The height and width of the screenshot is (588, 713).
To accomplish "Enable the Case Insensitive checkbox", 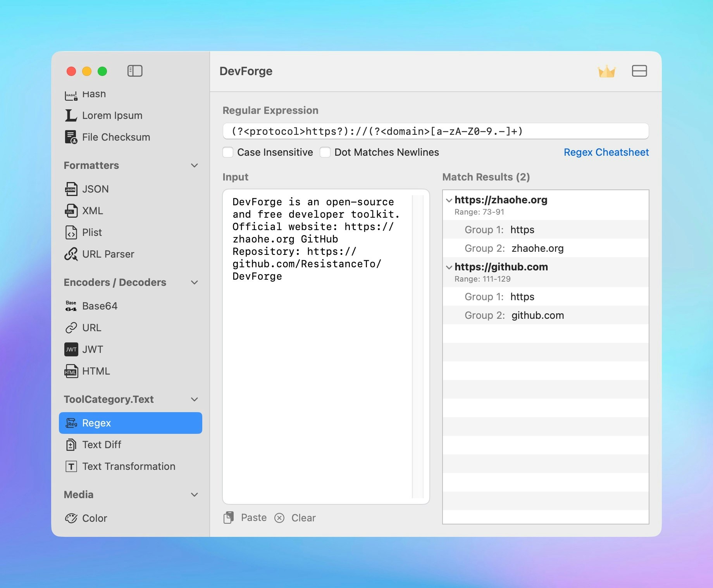I will point(228,152).
